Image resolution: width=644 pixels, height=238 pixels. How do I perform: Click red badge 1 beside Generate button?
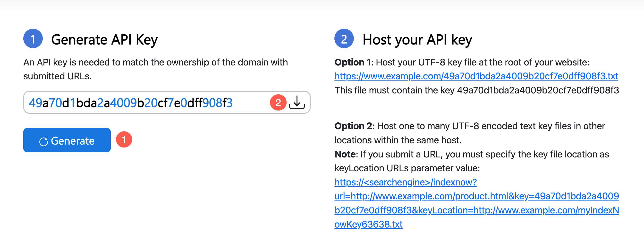[x=124, y=139]
